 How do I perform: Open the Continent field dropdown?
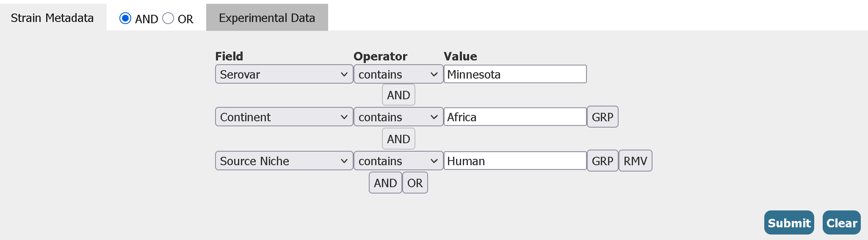coord(284,117)
